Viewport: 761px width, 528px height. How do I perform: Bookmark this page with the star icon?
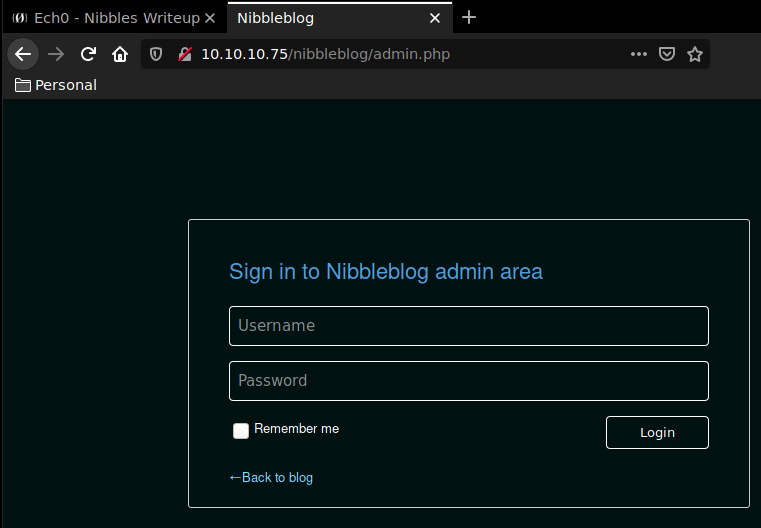[x=695, y=54]
